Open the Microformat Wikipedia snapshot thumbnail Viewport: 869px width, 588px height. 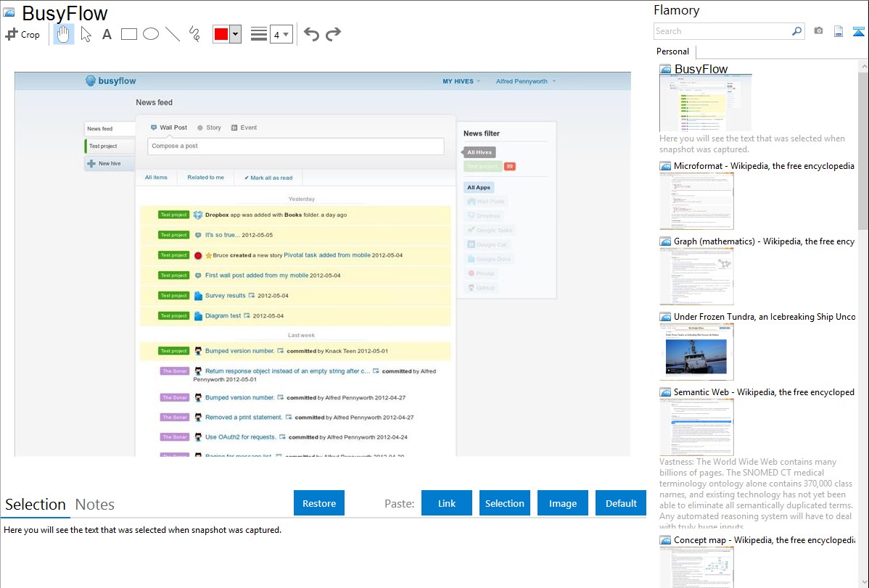click(x=696, y=201)
